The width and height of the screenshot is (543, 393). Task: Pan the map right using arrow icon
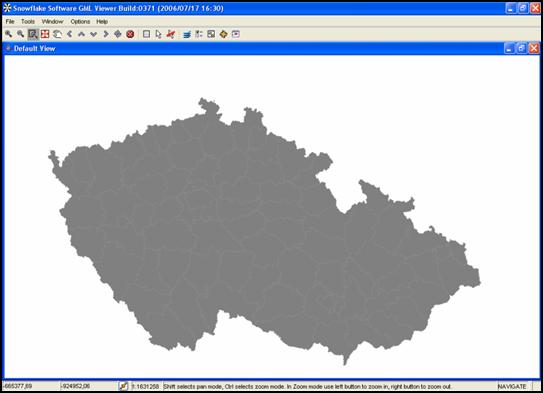tap(106, 34)
